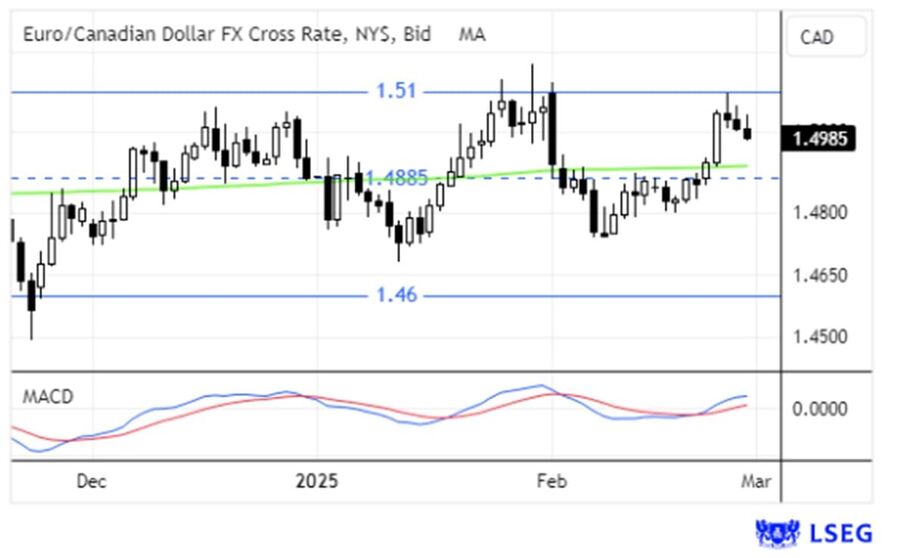The image size is (900, 558).
Task: Click the CAD currency box
Action: [x=817, y=38]
